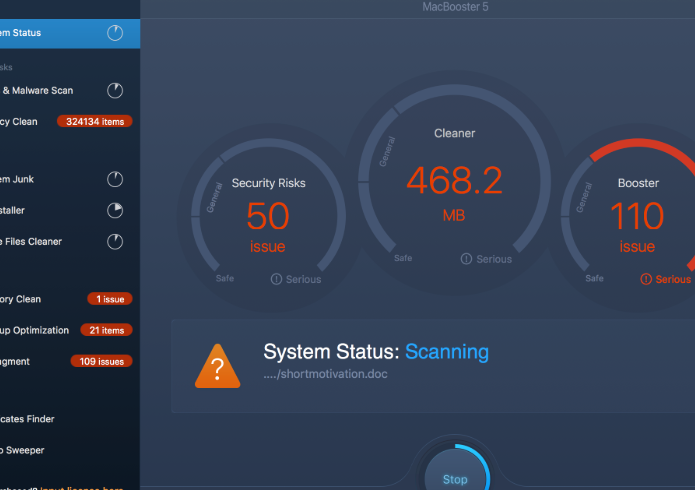Click the pie progress icon beside Uninstaller
The width and height of the screenshot is (695, 490).
[x=115, y=210]
